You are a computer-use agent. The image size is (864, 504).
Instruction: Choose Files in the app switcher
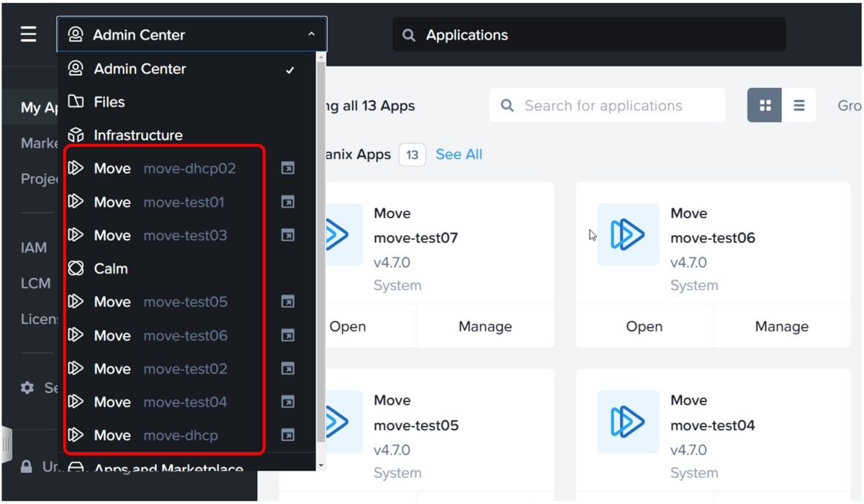pos(186,102)
